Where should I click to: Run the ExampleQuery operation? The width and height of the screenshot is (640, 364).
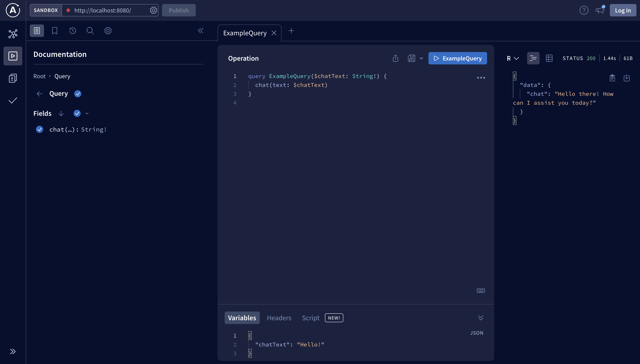click(458, 58)
